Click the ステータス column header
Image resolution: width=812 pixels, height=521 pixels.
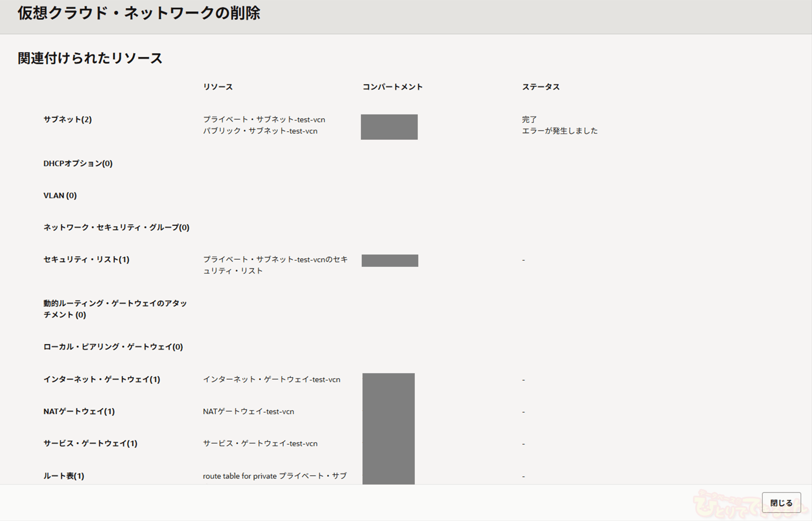[x=541, y=87]
